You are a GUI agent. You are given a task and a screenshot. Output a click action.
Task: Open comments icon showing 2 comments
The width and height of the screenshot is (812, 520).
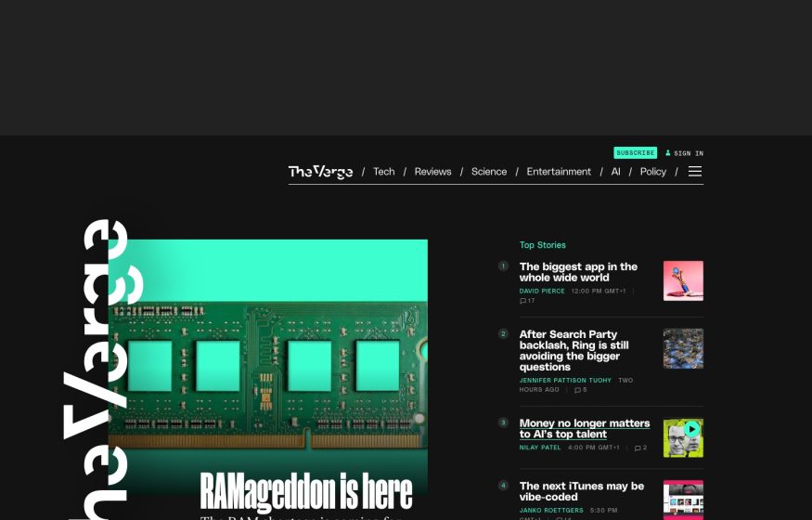coord(640,448)
